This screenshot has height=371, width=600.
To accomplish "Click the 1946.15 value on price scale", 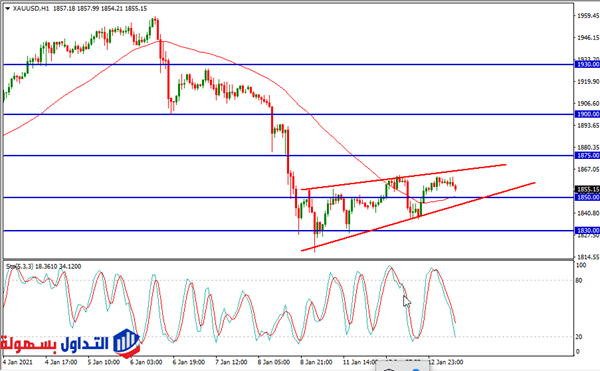I will (588, 37).
